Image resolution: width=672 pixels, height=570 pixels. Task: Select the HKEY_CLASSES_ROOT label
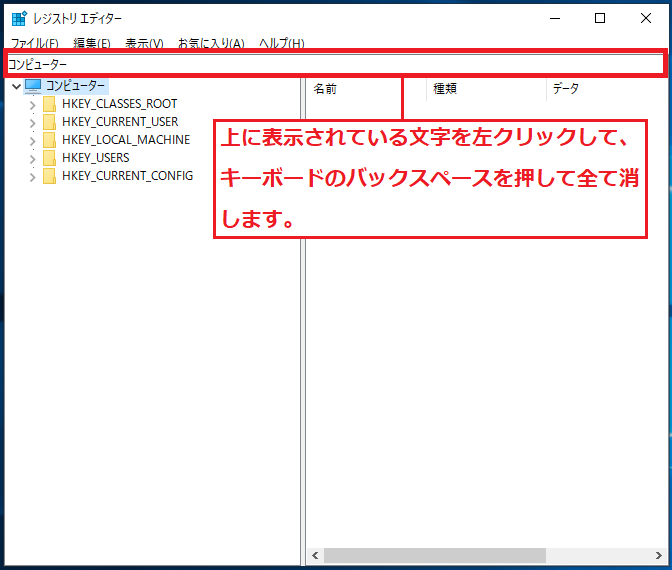tap(120, 104)
